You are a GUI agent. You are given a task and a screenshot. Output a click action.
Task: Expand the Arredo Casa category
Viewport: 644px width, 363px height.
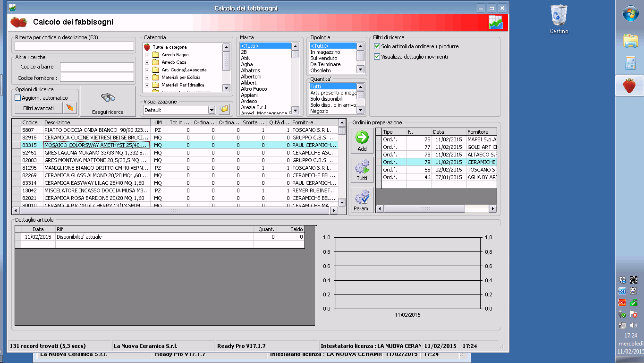[147, 62]
